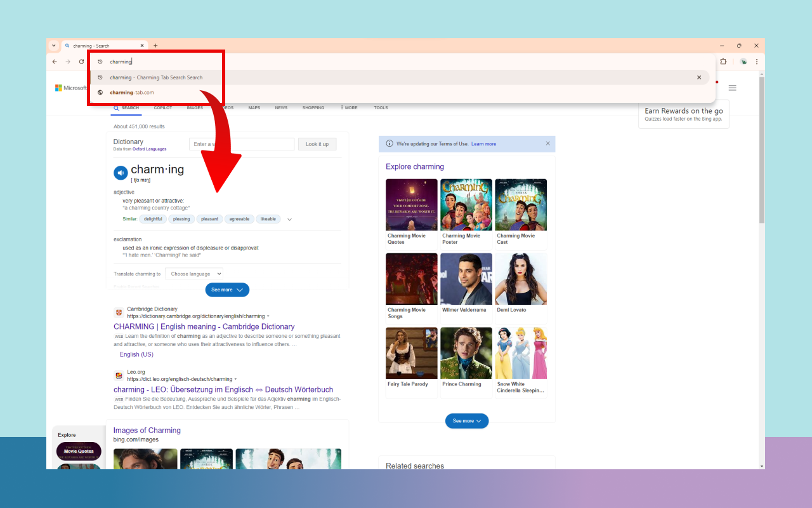Reload the page with the refresh icon
812x508 pixels.
point(81,62)
